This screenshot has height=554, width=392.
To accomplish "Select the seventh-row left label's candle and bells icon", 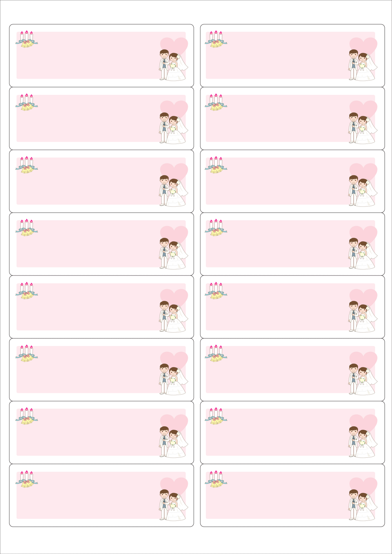I will tap(27, 416).
